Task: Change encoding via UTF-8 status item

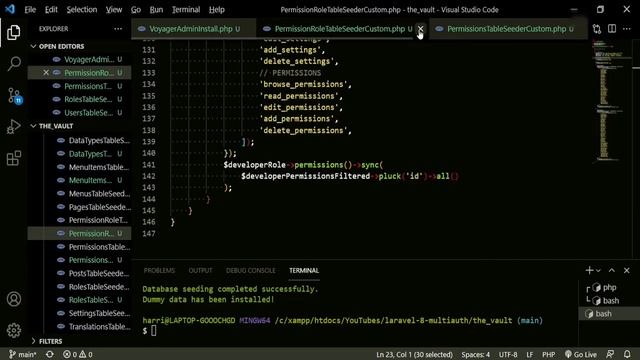Action: click(508, 354)
